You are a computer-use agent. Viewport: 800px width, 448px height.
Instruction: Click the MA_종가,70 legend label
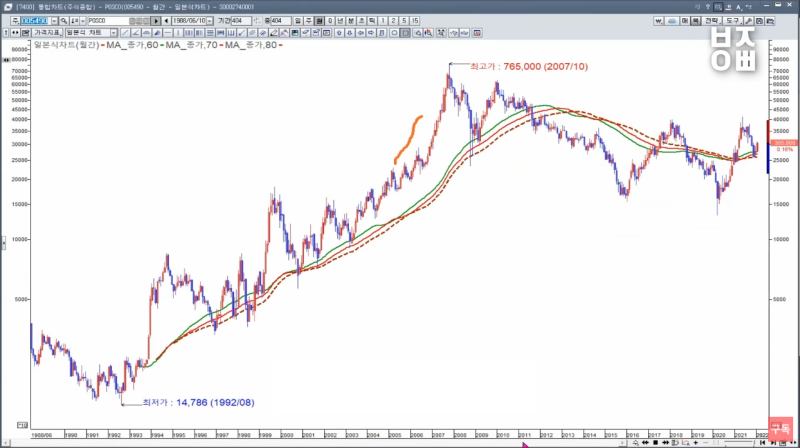[x=191, y=45]
